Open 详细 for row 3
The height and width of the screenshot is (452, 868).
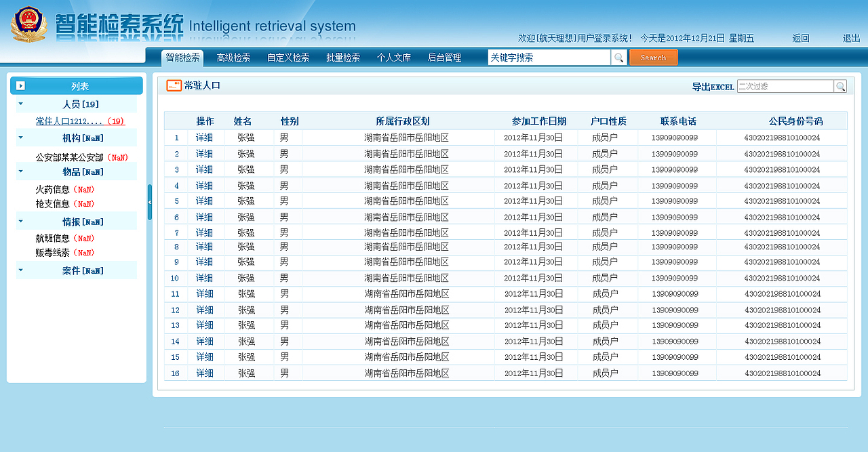(204, 169)
